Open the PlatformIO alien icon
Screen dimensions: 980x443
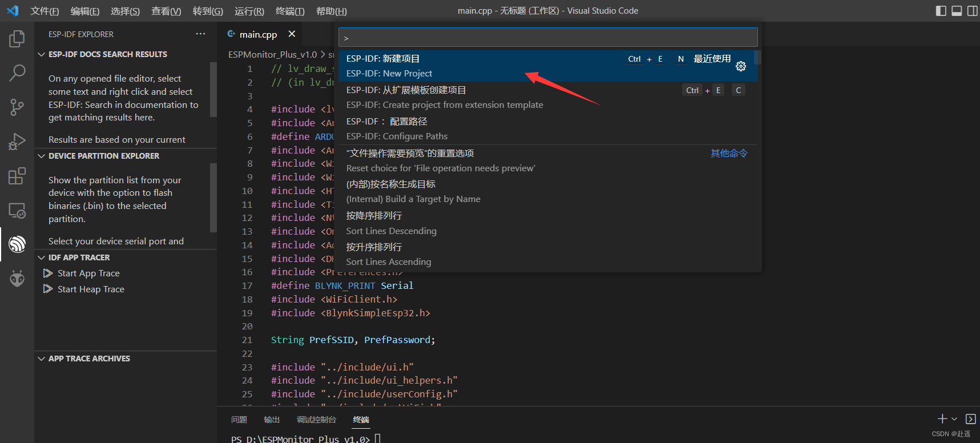point(17,279)
